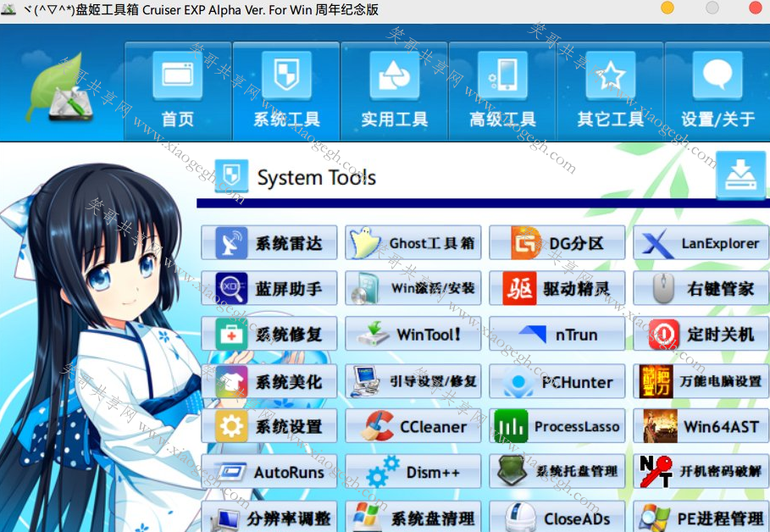Launch nTrun tool
This screenshot has width=770, height=532.
tap(557, 334)
